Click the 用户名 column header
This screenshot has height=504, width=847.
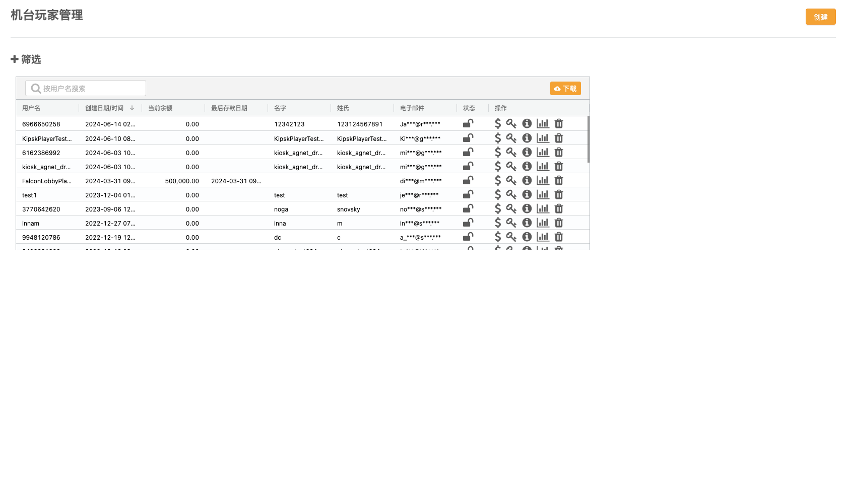(x=31, y=108)
